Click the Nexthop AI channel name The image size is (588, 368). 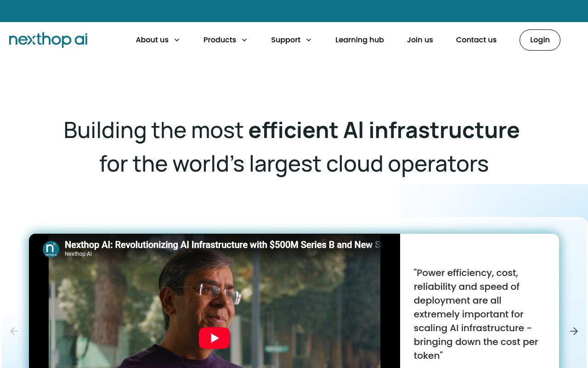[78, 254]
